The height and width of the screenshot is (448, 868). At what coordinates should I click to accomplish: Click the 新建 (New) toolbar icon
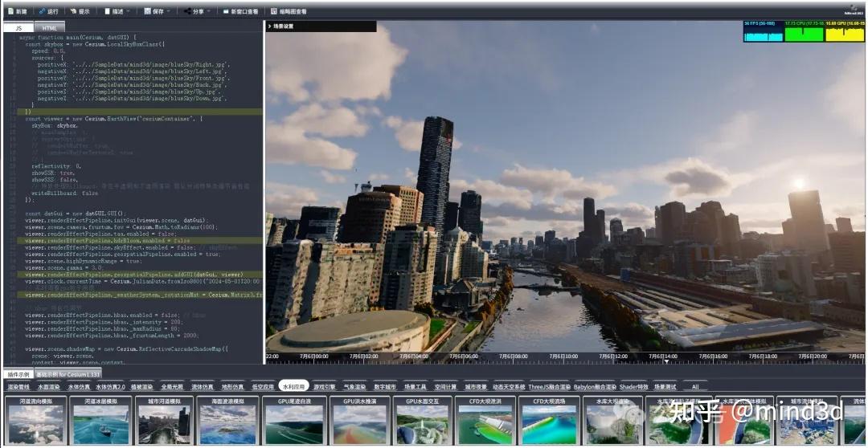(17, 12)
